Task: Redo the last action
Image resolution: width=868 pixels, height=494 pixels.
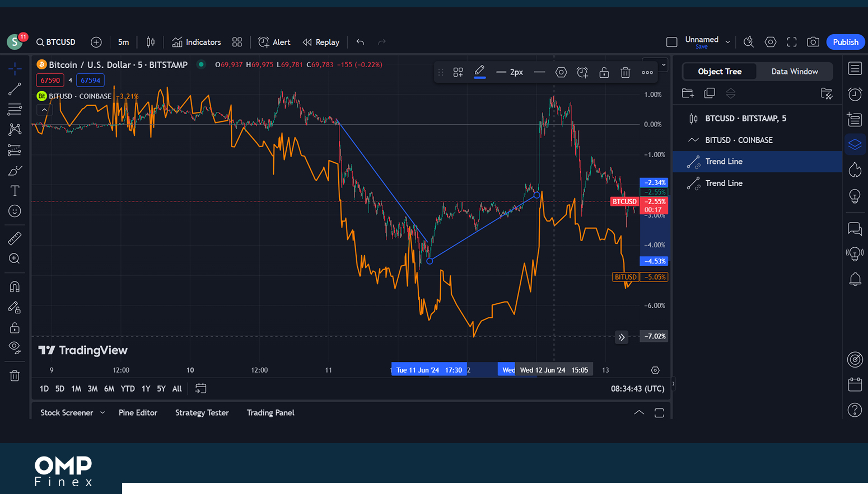Action: (382, 42)
